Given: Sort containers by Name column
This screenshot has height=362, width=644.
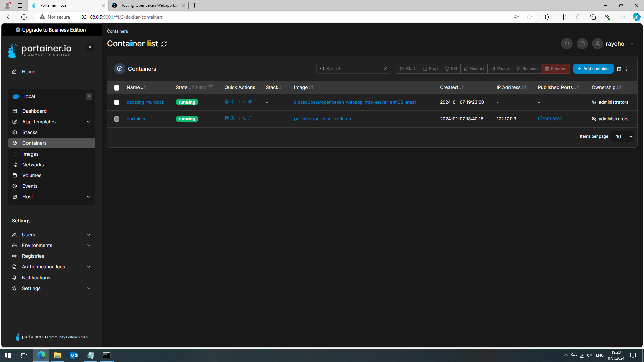Looking at the screenshot, I should tap(136, 87).
